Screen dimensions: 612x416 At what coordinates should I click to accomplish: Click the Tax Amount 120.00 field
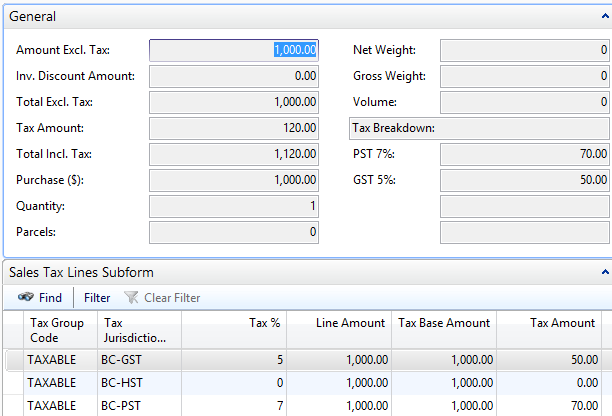tap(234, 128)
